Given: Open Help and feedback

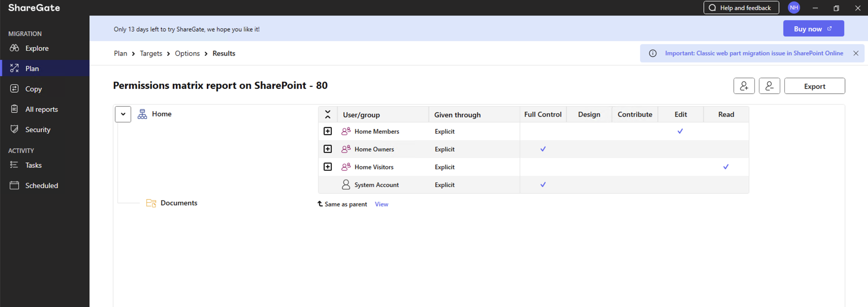Looking at the screenshot, I should point(741,8).
